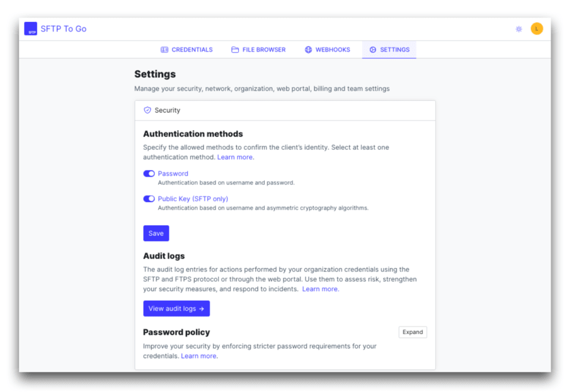Disable Public Key (SFTP only) authentication
Screen dimensions: 567x392
tap(149, 198)
